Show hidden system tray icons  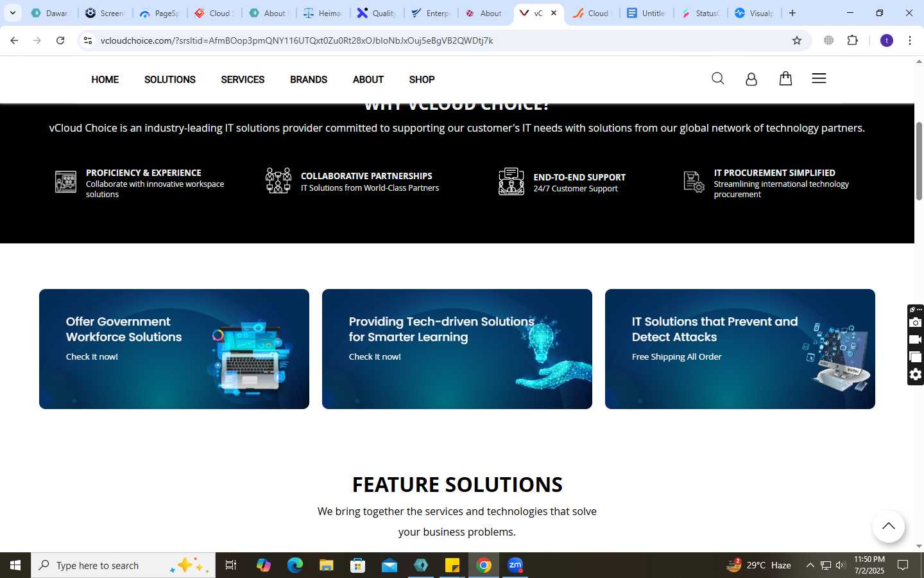(810, 565)
